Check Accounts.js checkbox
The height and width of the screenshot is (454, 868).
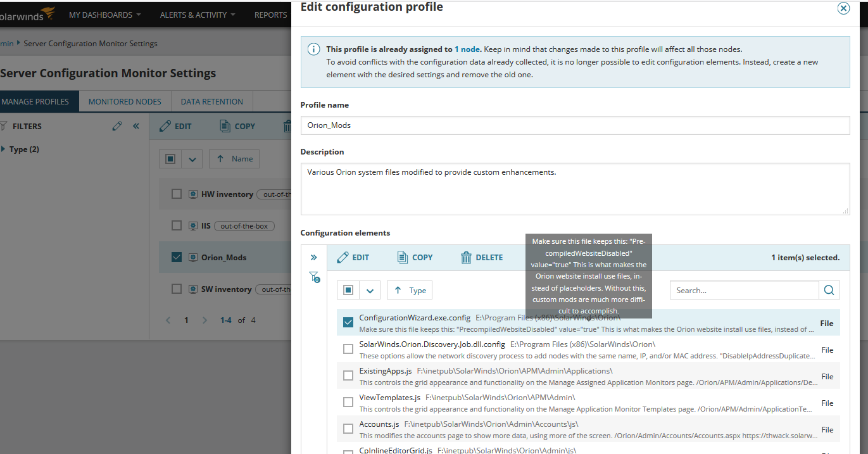pyautogui.click(x=348, y=429)
